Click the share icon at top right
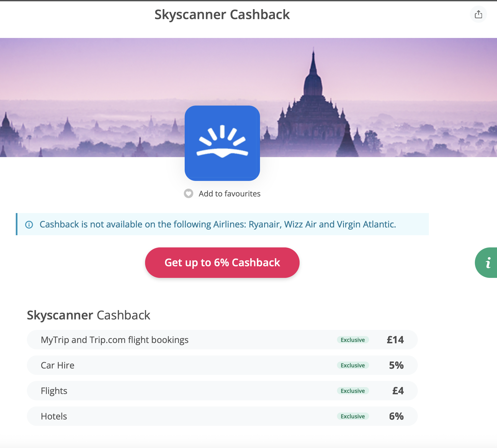This screenshot has height=448, width=497. point(478,14)
